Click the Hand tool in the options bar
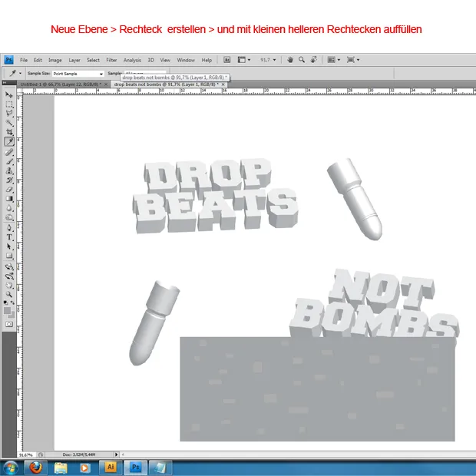 (292, 59)
